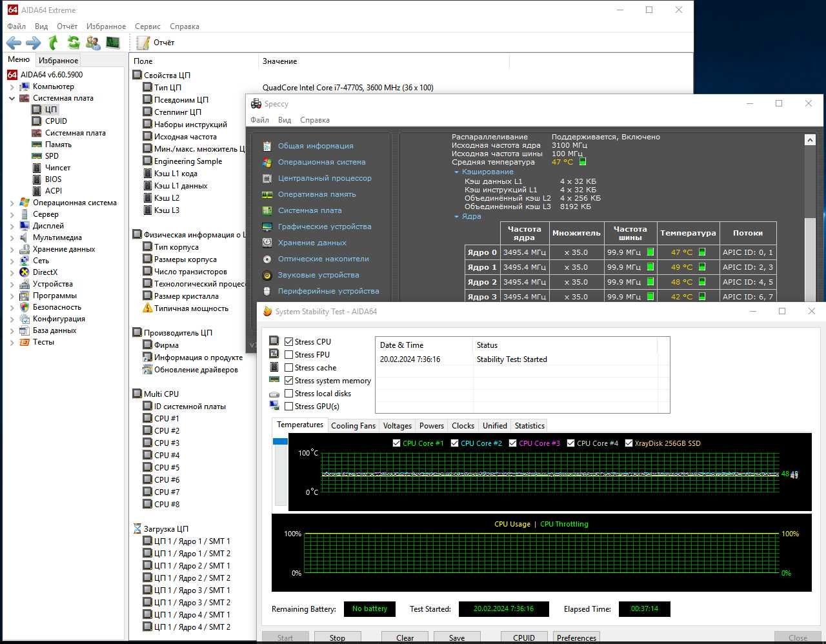Disable Stress system memory checkbox
This screenshot has width=826, height=644.
[289, 381]
